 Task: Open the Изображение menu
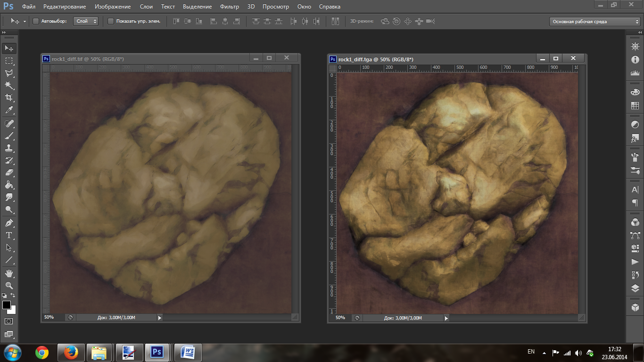point(113,7)
